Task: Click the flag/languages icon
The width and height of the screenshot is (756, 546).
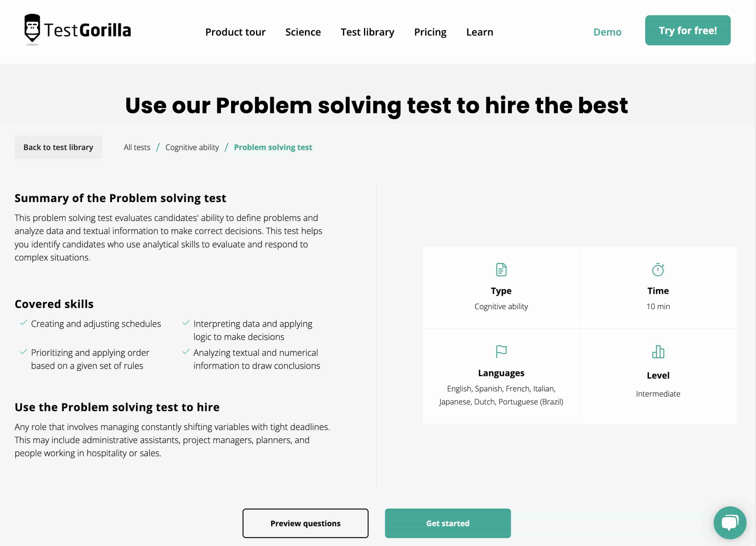Action: pos(501,351)
